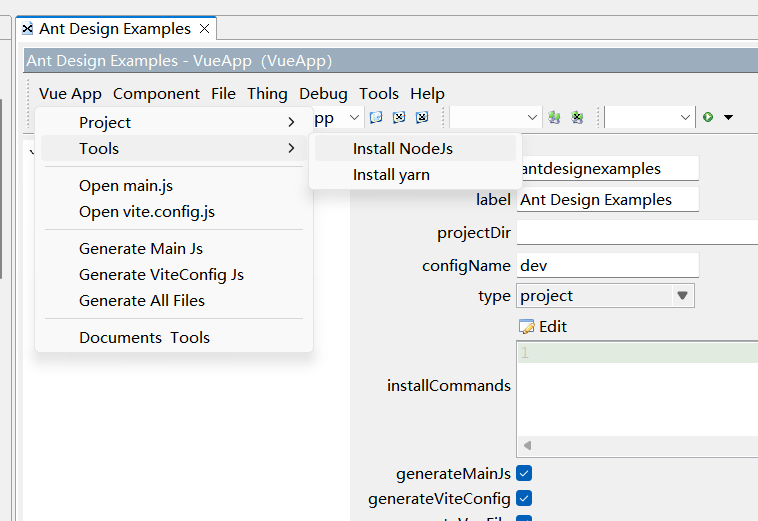
Task: Click the label field containing Ant Design Examples
Action: (608, 200)
